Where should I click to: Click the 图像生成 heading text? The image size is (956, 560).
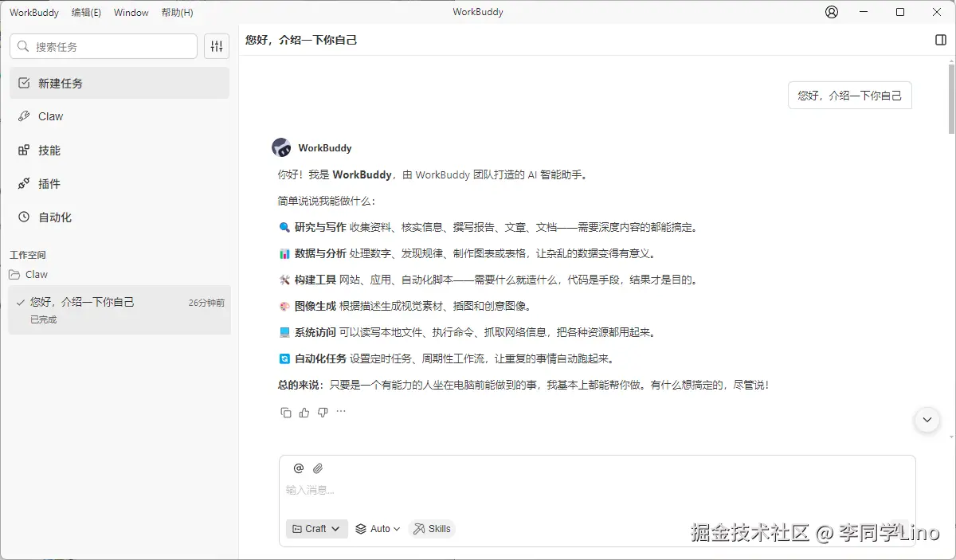315,306
